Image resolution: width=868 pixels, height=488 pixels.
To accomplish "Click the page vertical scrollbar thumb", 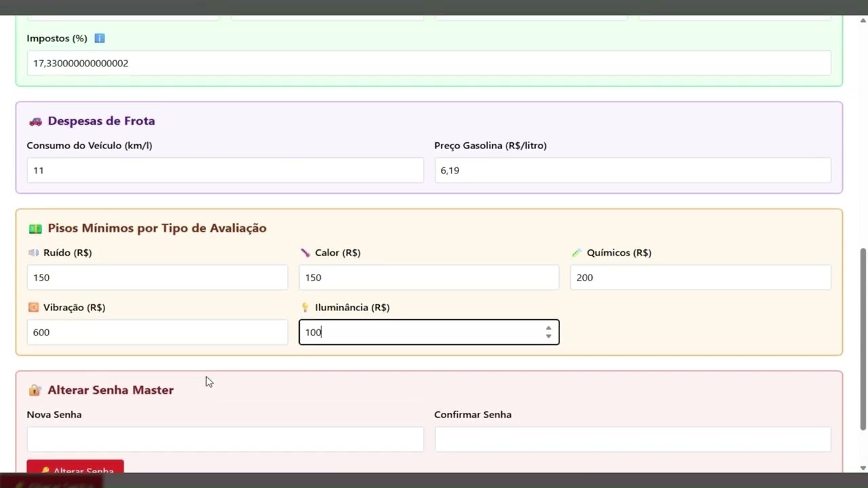I will point(863,339).
